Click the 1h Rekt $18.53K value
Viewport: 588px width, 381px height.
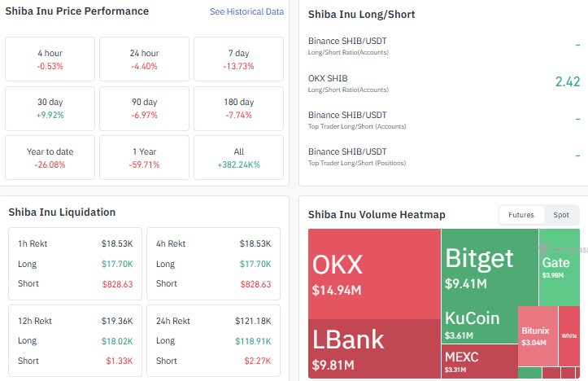(x=117, y=243)
